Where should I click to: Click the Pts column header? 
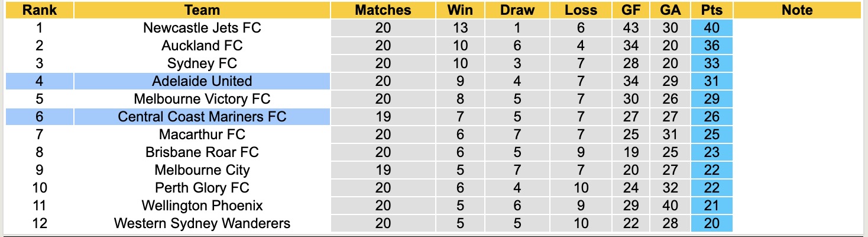click(x=711, y=10)
